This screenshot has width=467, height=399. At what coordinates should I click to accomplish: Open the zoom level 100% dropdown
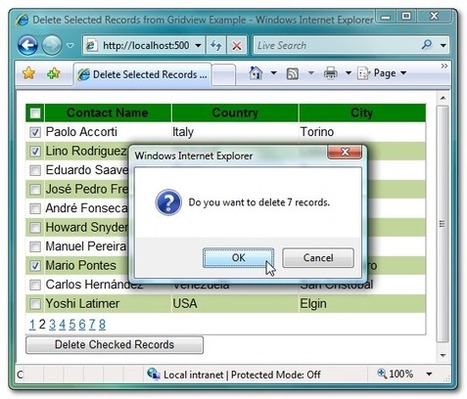[x=429, y=374]
